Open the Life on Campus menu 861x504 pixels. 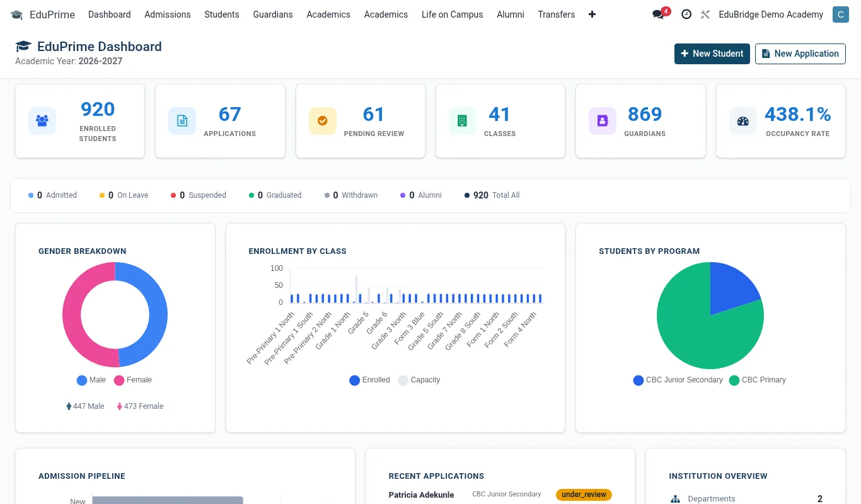pos(452,14)
